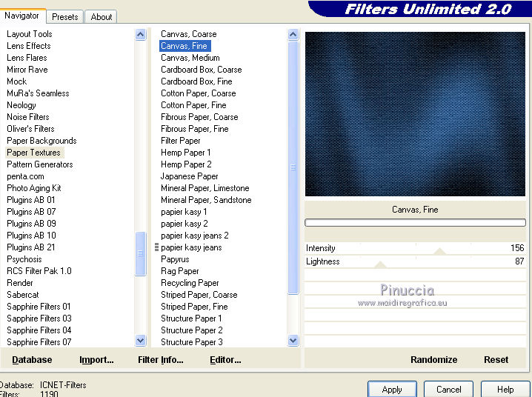Choose Papyrus filter
Viewport: 532px width, 397px height.
175,259
